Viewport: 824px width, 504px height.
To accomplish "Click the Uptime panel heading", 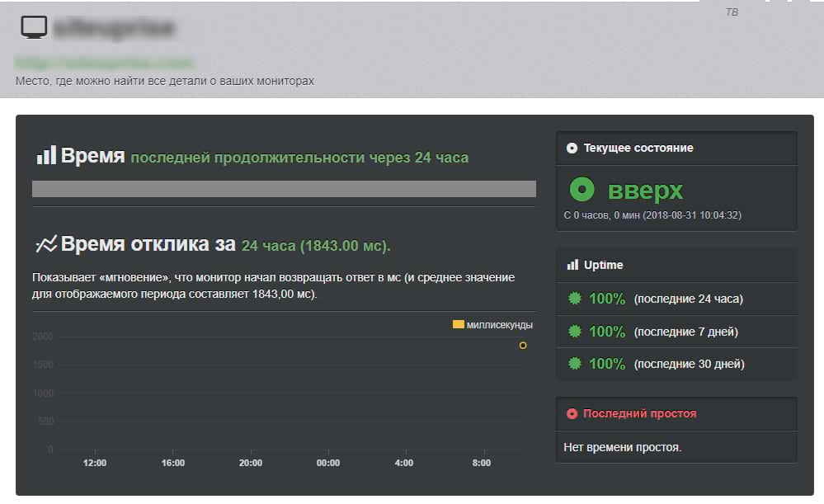I will click(x=603, y=265).
